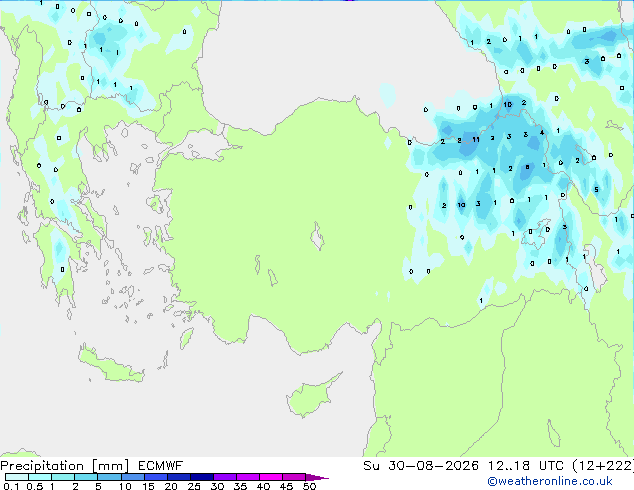Select the 20–25 mm legend swatch
Image resolution: width=634 pixels, height=490 pixels.
pyautogui.click(x=179, y=477)
